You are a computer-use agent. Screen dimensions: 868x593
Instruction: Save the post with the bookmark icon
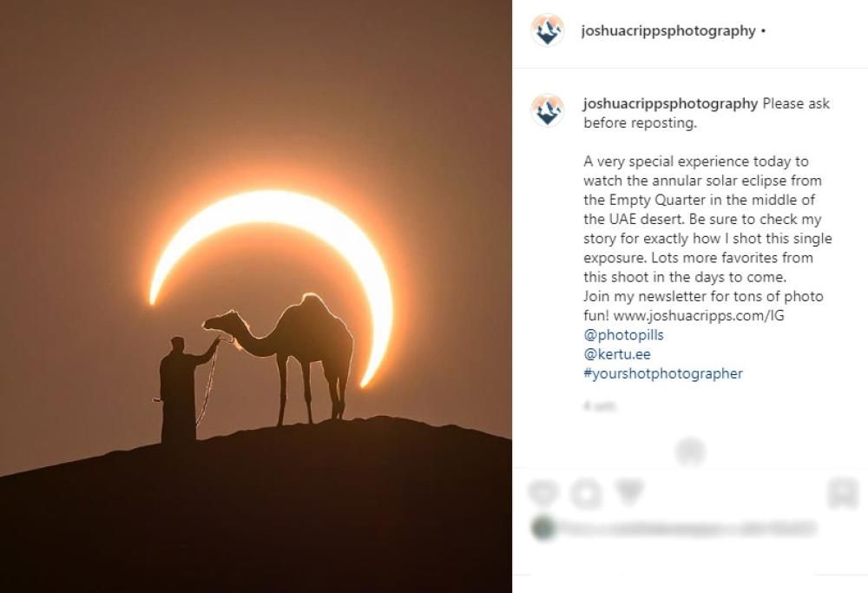843,493
